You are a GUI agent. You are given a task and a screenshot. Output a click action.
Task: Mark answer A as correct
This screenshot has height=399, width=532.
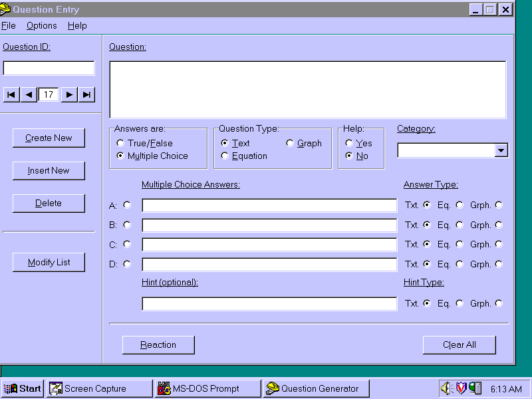(x=127, y=205)
